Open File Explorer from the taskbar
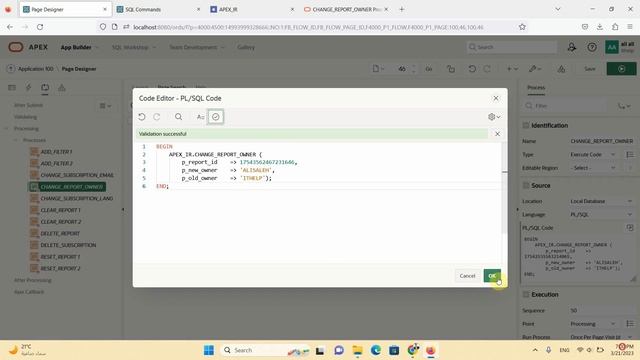640x360 pixels. [x=358, y=350]
